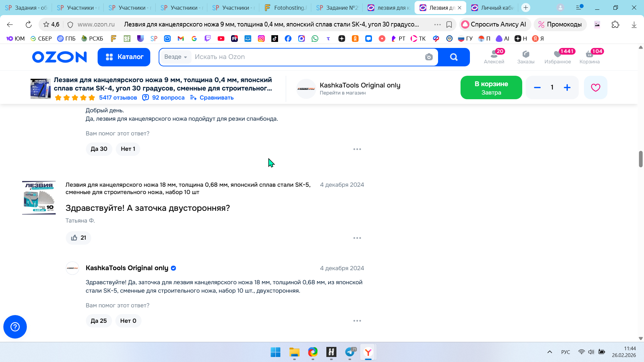Open the Заказы orders icon
Viewport: 644px width, 362px height.
526,56
